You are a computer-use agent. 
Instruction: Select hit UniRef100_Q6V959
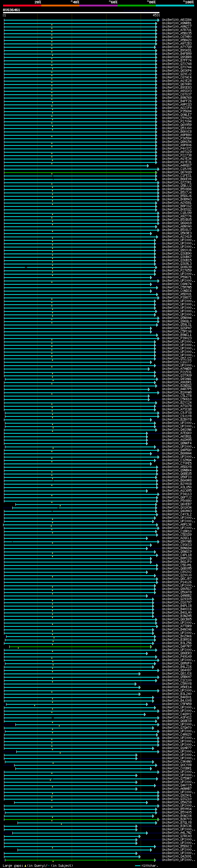[177, 125]
